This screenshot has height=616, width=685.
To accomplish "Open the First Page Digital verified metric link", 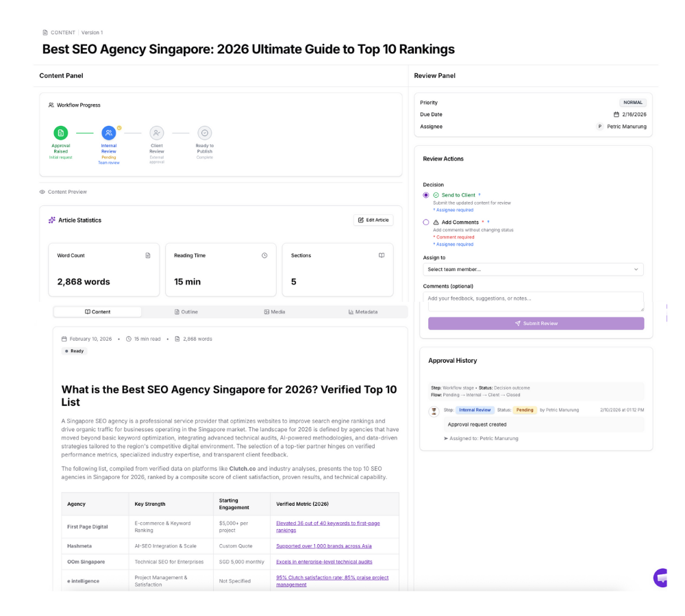I will (x=327, y=526).
